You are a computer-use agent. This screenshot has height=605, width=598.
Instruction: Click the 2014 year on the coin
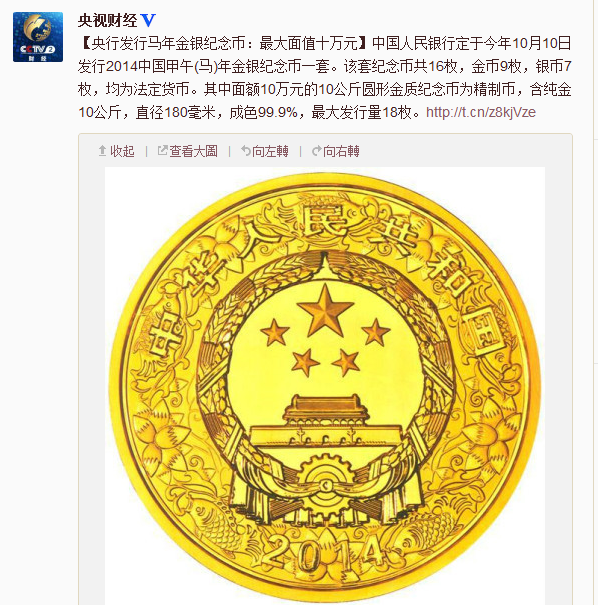[324, 552]
